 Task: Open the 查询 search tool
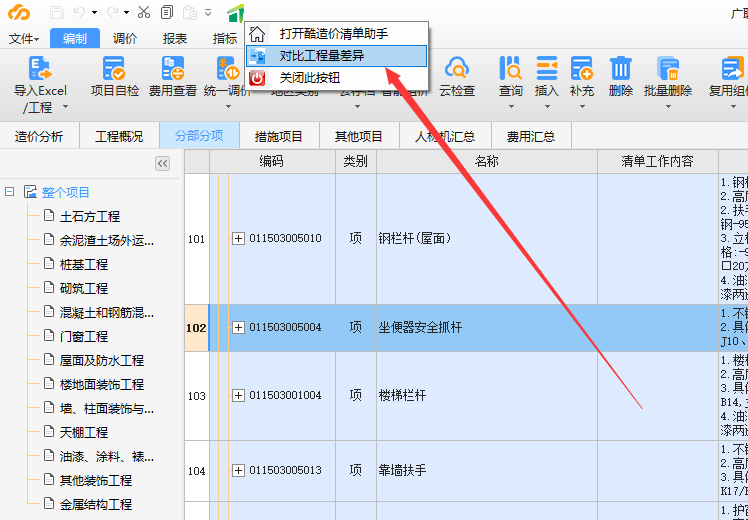pyautogui.click(x=511, y=69)
